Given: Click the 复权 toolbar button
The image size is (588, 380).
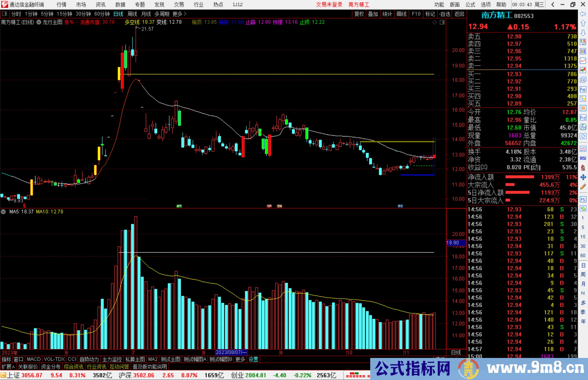Looking at the screenshot, I should coord(359,14).
